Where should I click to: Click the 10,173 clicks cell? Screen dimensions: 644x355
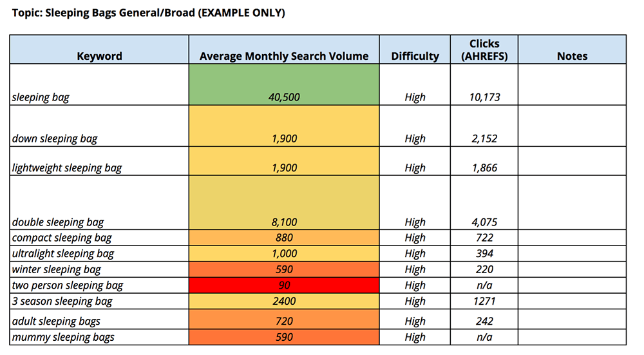point(484,97)
